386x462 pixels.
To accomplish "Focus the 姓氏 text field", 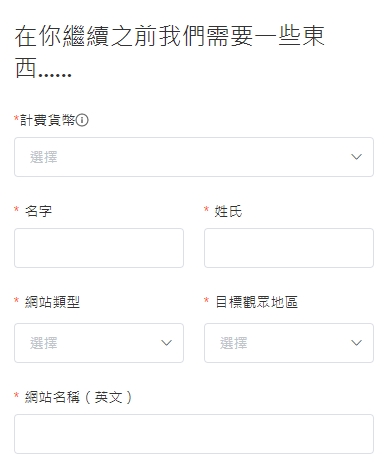I will pos(289,248).
